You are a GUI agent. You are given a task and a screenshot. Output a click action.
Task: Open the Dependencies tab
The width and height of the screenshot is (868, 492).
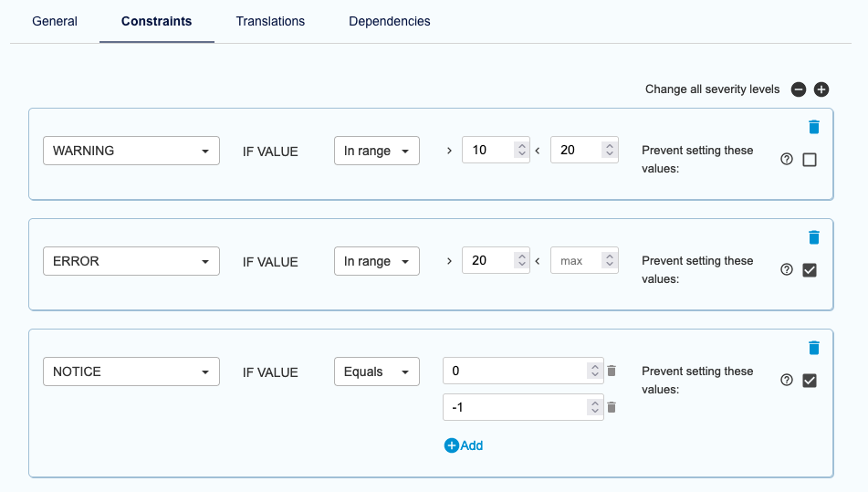pos(390,21)
